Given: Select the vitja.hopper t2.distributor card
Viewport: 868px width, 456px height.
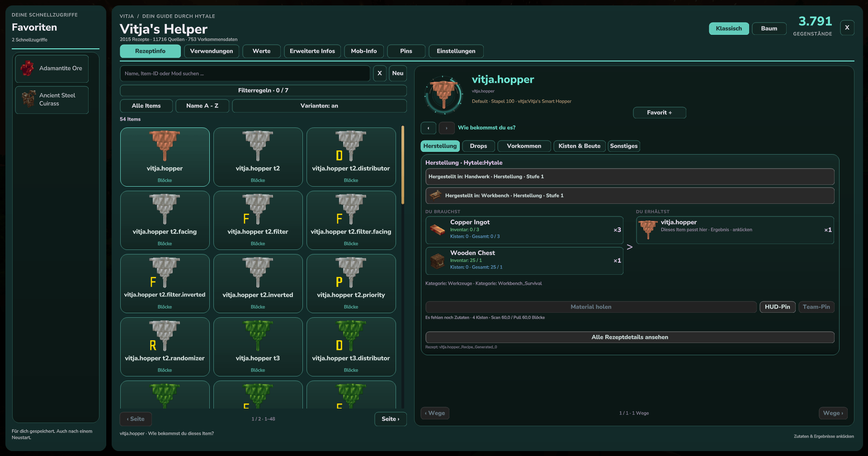Looking at the screenshot, I should coord(351,157).
